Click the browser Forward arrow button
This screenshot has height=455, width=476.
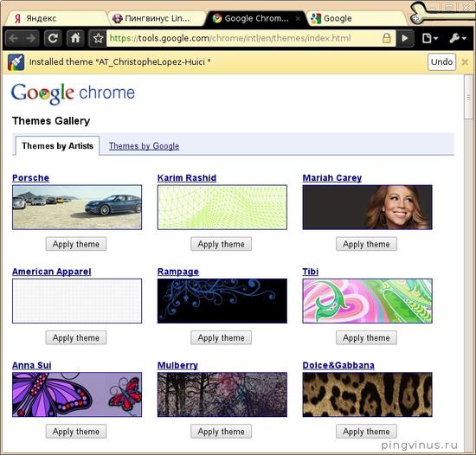point(30,38)
